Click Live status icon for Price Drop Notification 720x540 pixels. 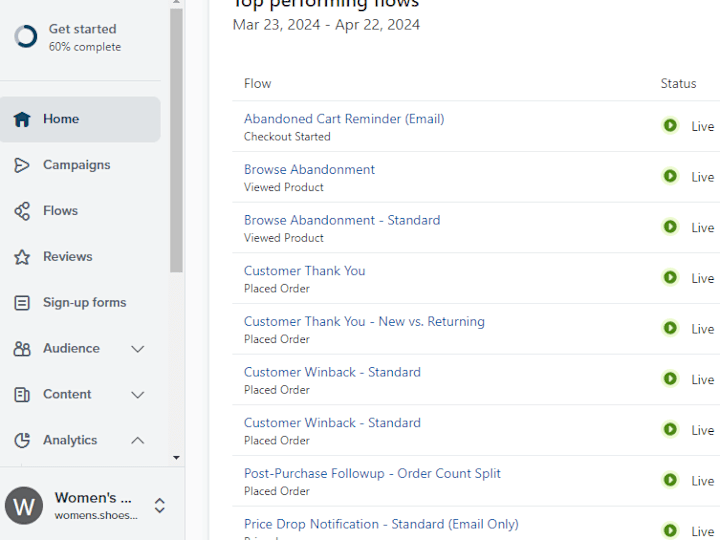pos(670,530)
